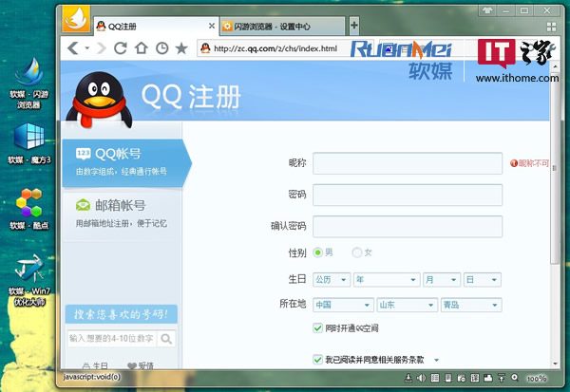Open the 中国 country dropdown
Image resolution: width=570 pixels, height=392 pixels.
tap(343, 305)
